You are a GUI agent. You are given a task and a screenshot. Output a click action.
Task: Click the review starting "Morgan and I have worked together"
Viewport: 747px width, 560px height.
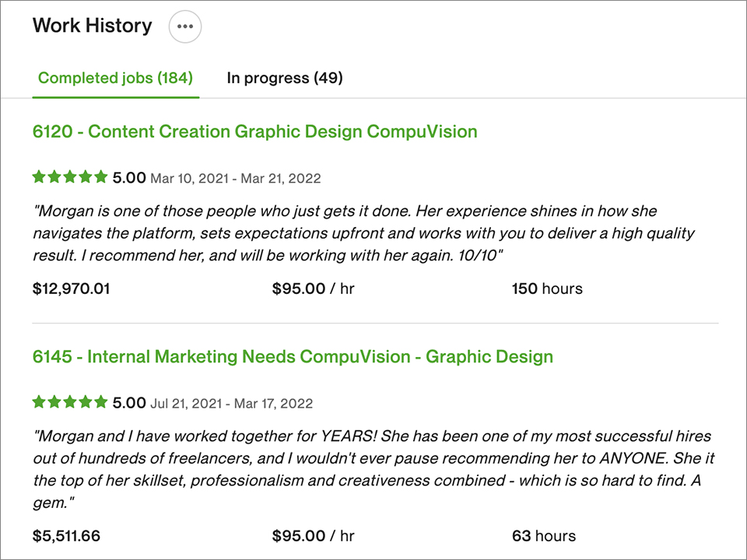[x=373, y=470]
